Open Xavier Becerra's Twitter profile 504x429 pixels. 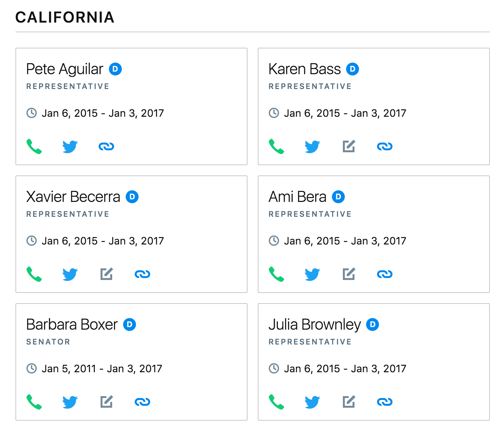tap(70, 274)
